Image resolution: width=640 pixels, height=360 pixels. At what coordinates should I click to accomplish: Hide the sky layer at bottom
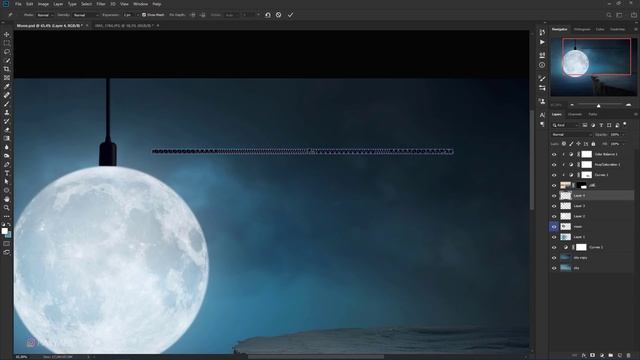pos(554,268)
